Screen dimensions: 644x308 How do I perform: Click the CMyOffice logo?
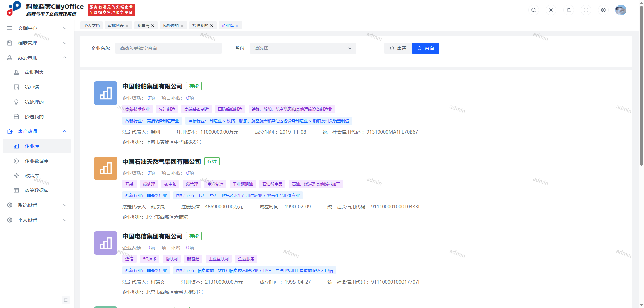(14, 9)
